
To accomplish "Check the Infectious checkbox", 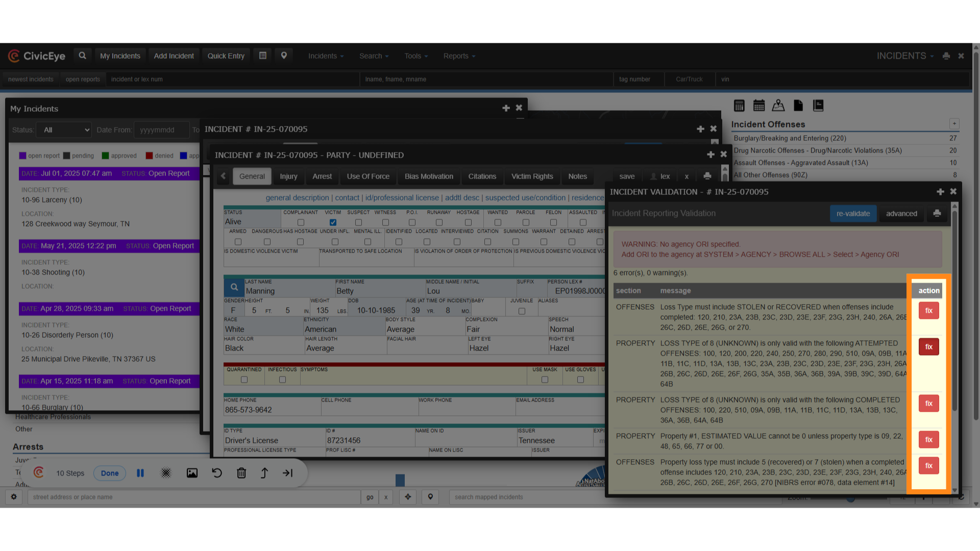I will [282, 380].
